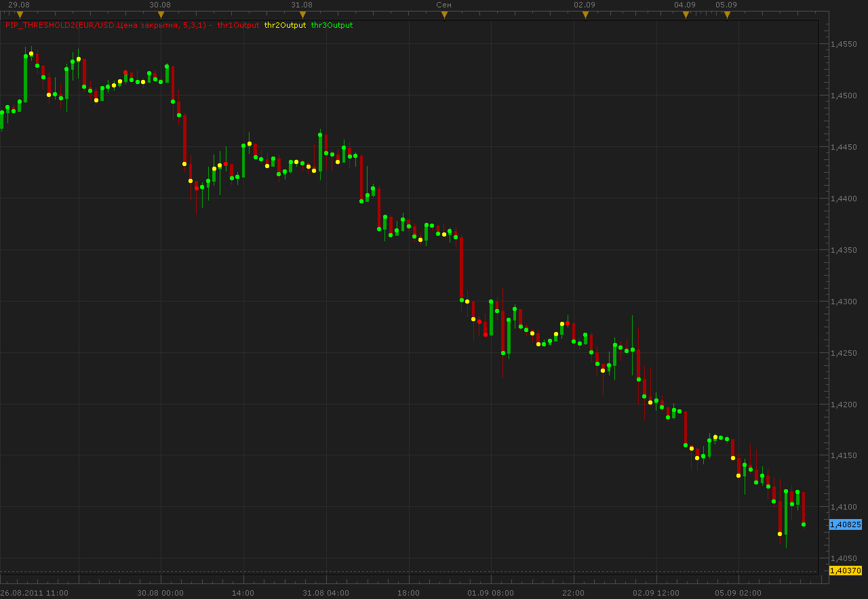
Task: Click the 02.09 12:00 time label
Action: pyautogui.click(x=656, y=593)
